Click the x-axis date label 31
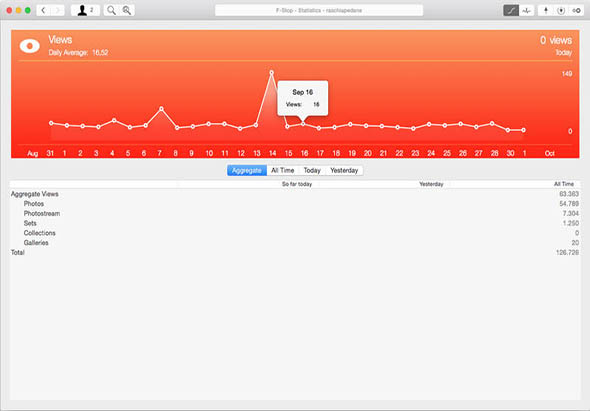 tap(50, 153)
